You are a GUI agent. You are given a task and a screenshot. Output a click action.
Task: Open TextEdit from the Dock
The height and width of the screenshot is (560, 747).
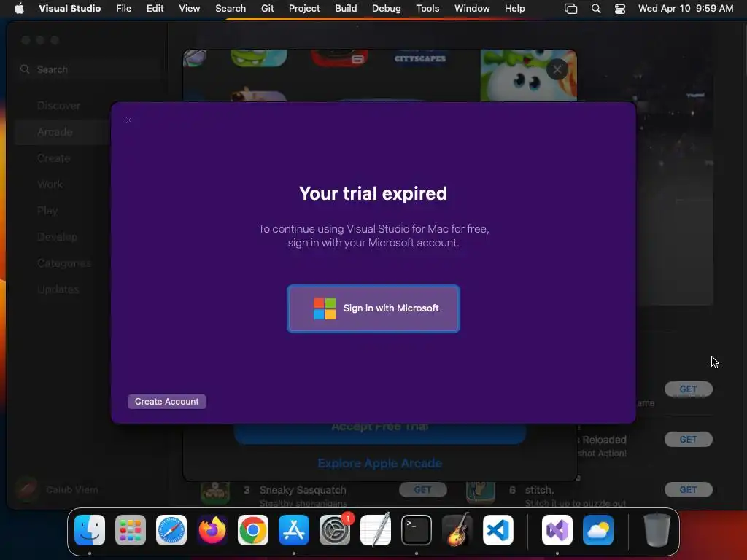376,530
